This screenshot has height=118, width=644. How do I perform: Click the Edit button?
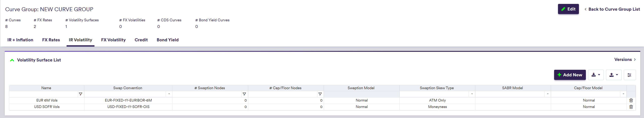pos(568,9)
